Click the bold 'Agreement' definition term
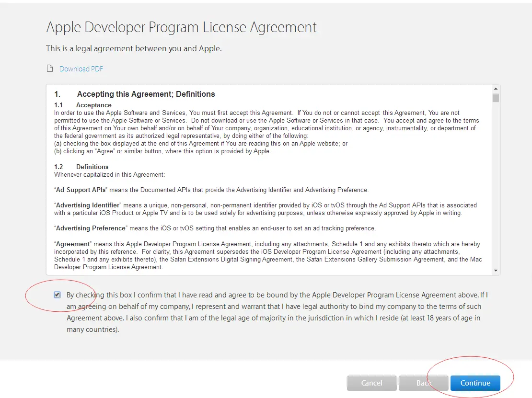 73,244
